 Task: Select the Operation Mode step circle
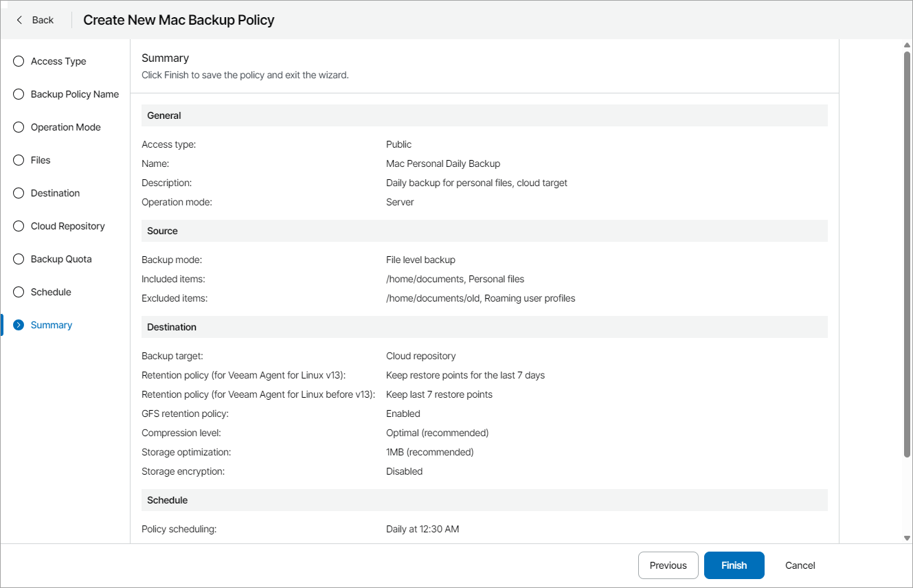click(19, 127)
